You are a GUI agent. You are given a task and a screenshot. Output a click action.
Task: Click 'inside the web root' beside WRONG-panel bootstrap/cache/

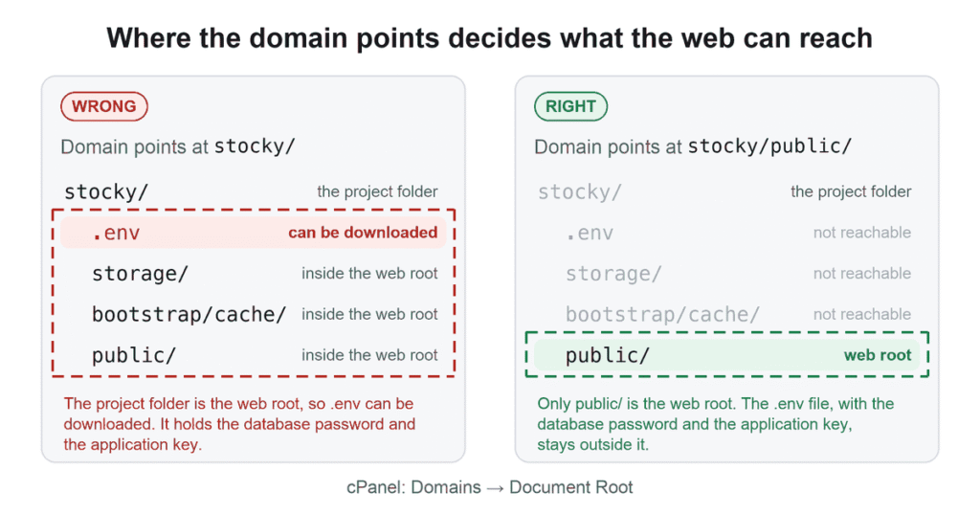(x=369, y=314)
